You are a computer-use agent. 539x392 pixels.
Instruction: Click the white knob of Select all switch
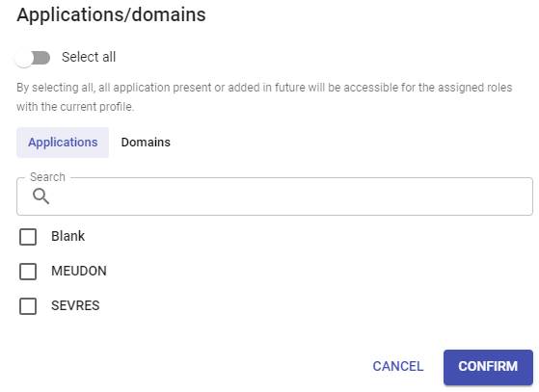tap(24, 59)
